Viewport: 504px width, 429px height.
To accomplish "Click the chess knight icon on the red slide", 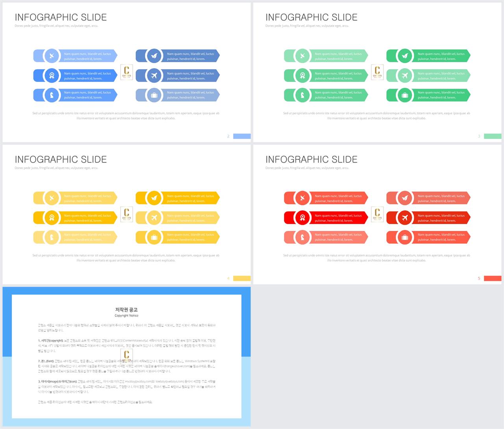I will 302,237.
